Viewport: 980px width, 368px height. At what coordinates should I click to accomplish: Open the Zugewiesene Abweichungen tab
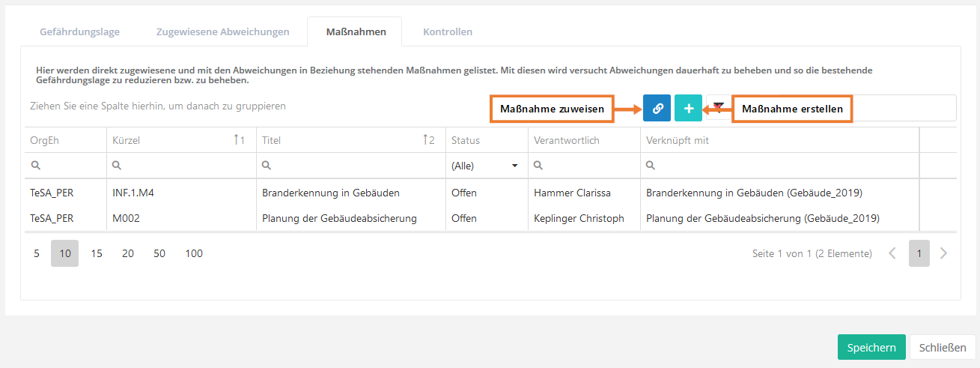pos(222,32)
